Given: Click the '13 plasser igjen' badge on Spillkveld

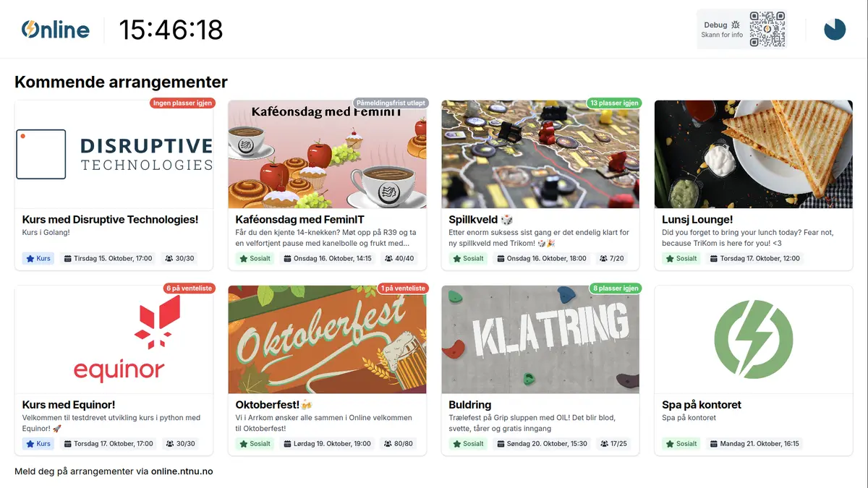Looking at the screenshot, I should point(614,103).
